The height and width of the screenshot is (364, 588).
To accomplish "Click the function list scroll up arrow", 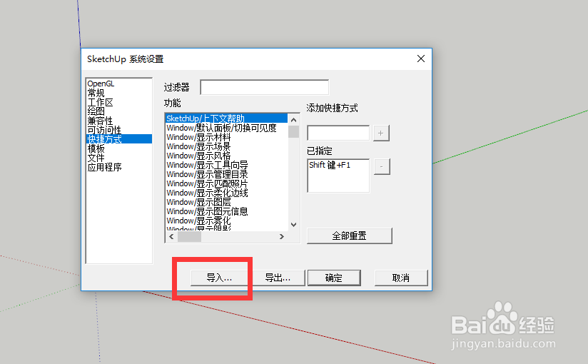I will (x=293, y=120).
